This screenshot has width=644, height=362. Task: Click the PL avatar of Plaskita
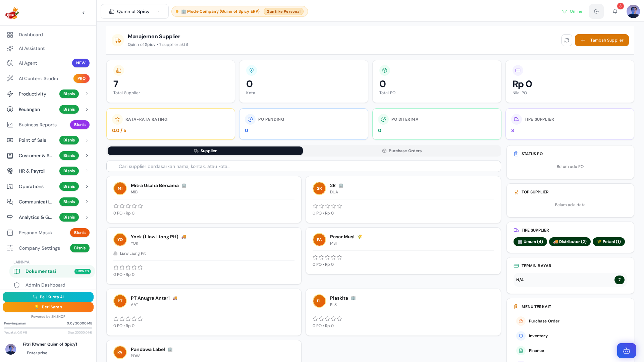(319, 301)
